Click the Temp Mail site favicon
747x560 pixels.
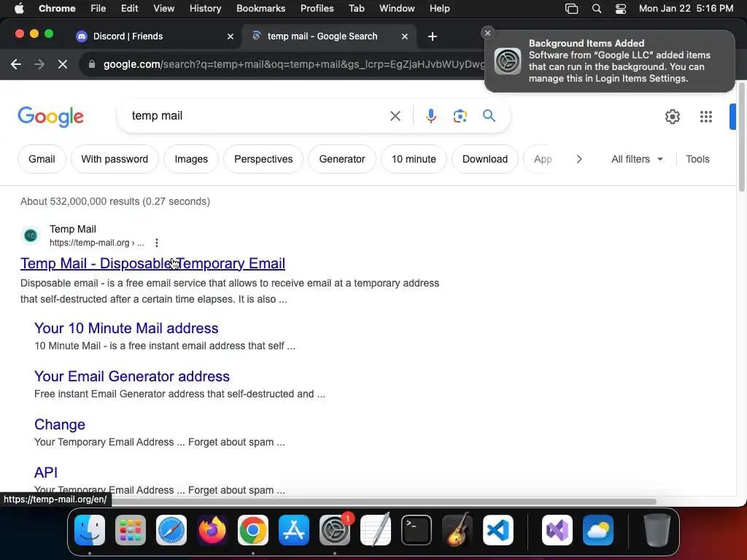pyautogui.click(x=31, y=236)
